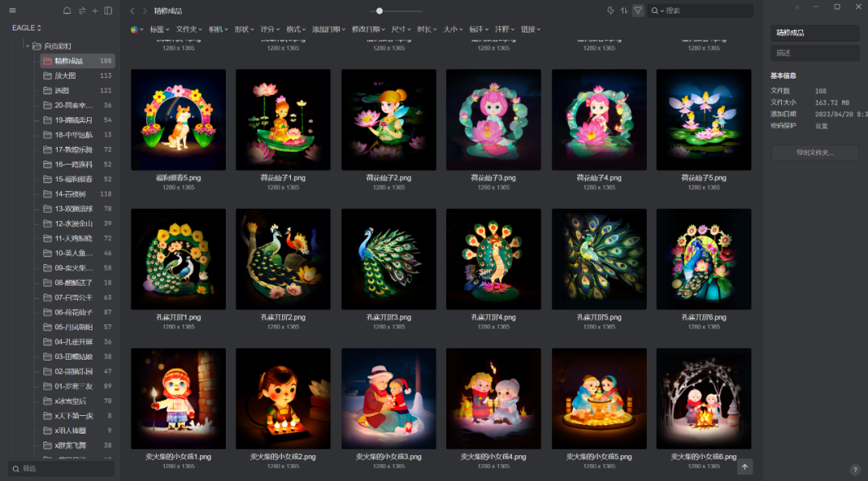Screen dimensions: 868x481
Task: Open the 04-孔雀开屏 folder
Action: (x=77, y=341)
